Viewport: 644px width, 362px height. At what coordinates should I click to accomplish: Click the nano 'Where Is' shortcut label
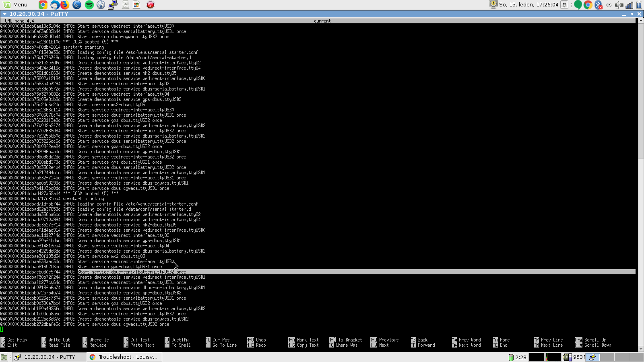99,340
